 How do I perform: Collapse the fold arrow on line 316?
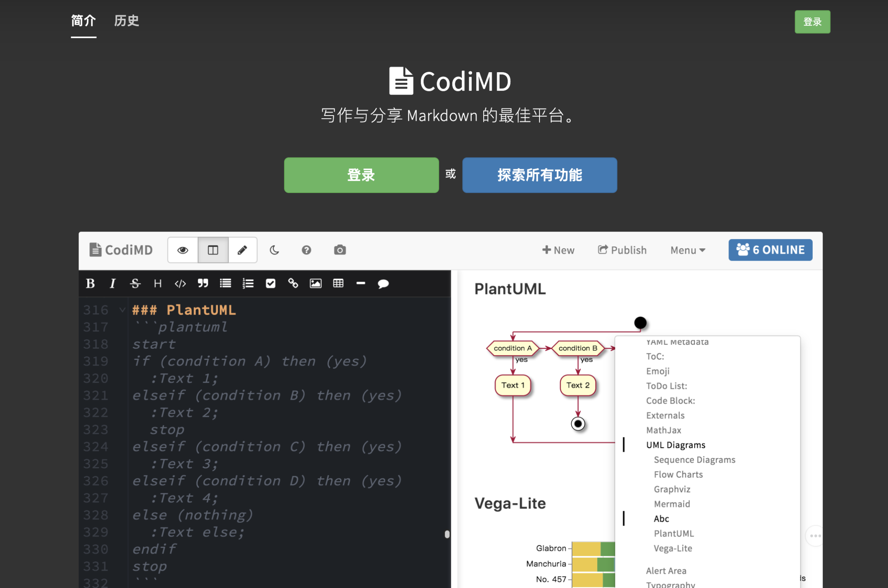click(x=122, y=310)
